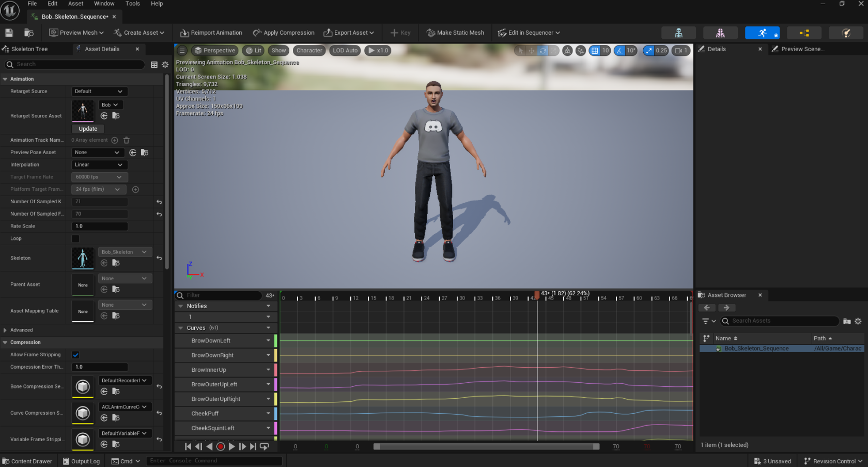
Task: Save the current asset with the disk icon
Action: 9,33
